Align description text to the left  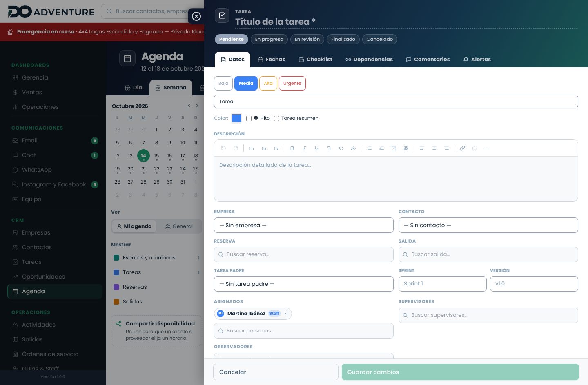tap(422, 148)
